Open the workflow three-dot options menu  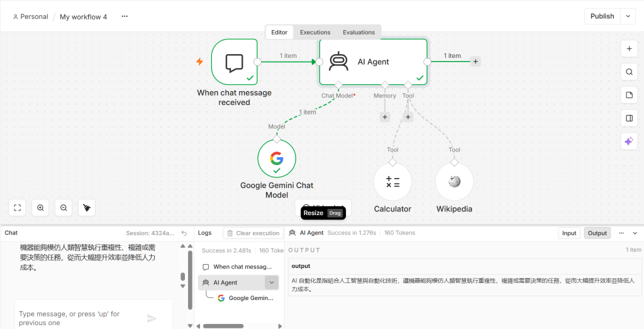[125, 16]
